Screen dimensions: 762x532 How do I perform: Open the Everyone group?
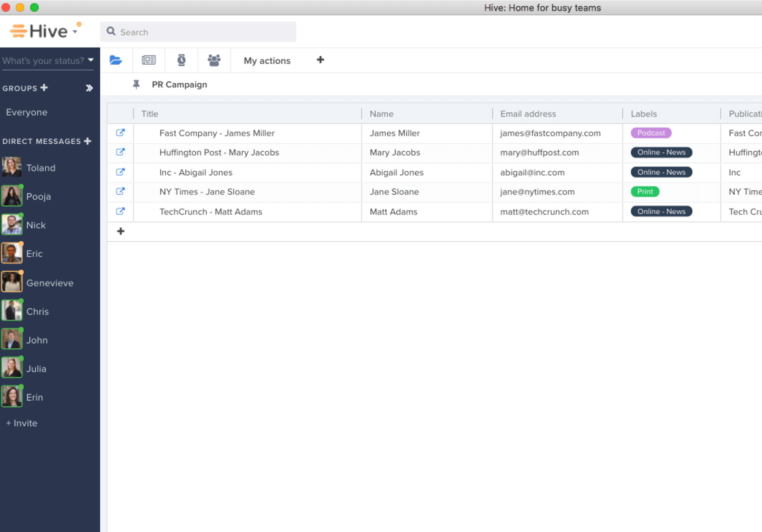tap(27, 112)
